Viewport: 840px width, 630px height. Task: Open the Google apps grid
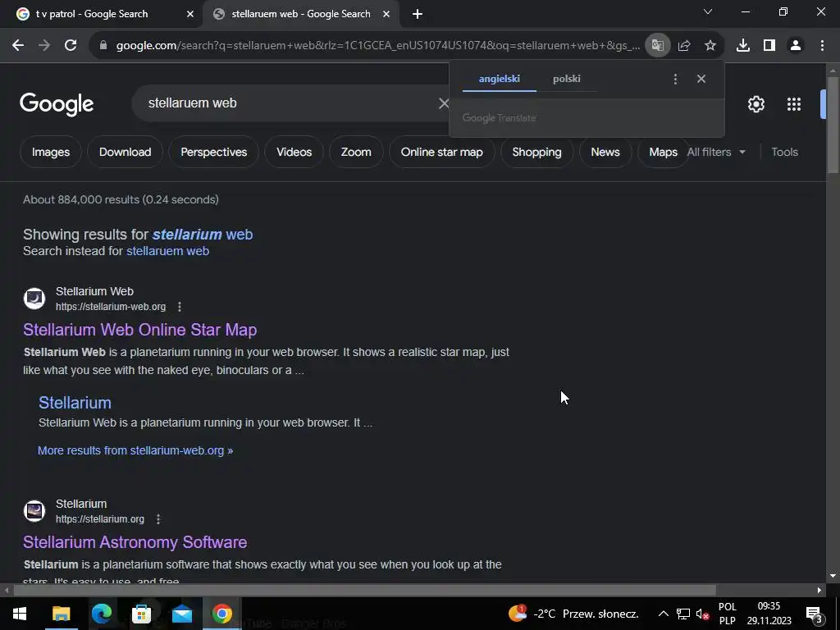pos(793,104)
